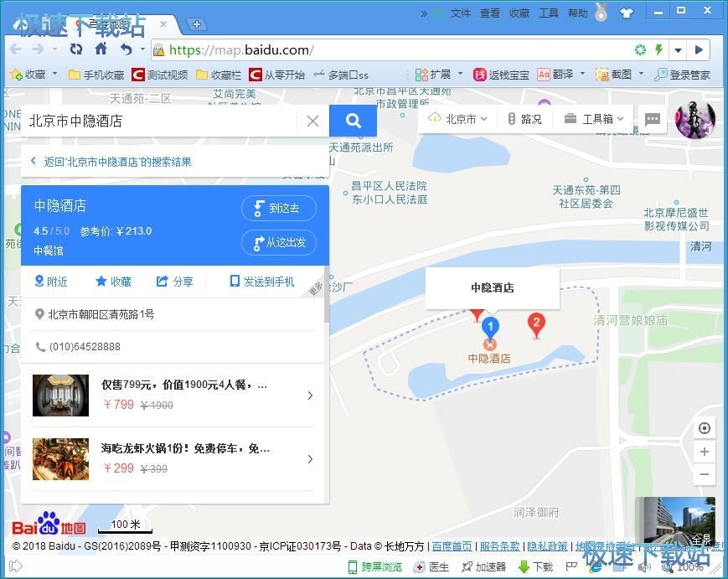The width and height of the screenshot is (728, 579).
Task: Click the browser back arrow
Action: [x=15, y=49]
